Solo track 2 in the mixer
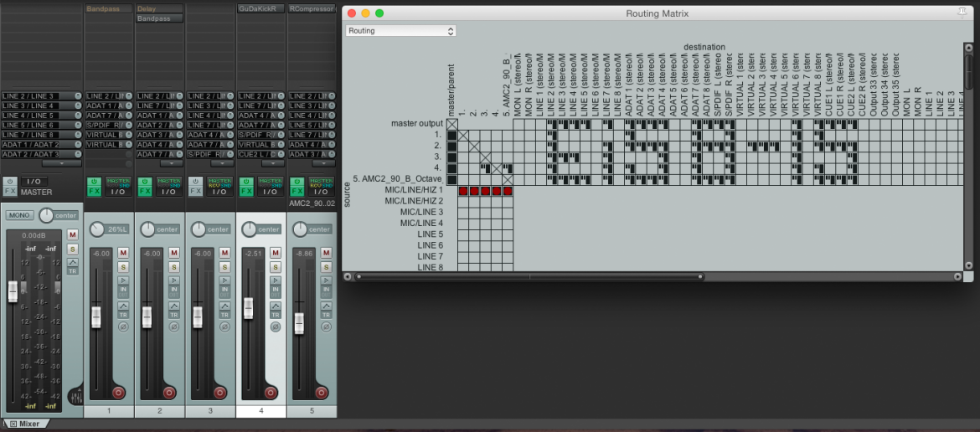 tap(173, 267)
